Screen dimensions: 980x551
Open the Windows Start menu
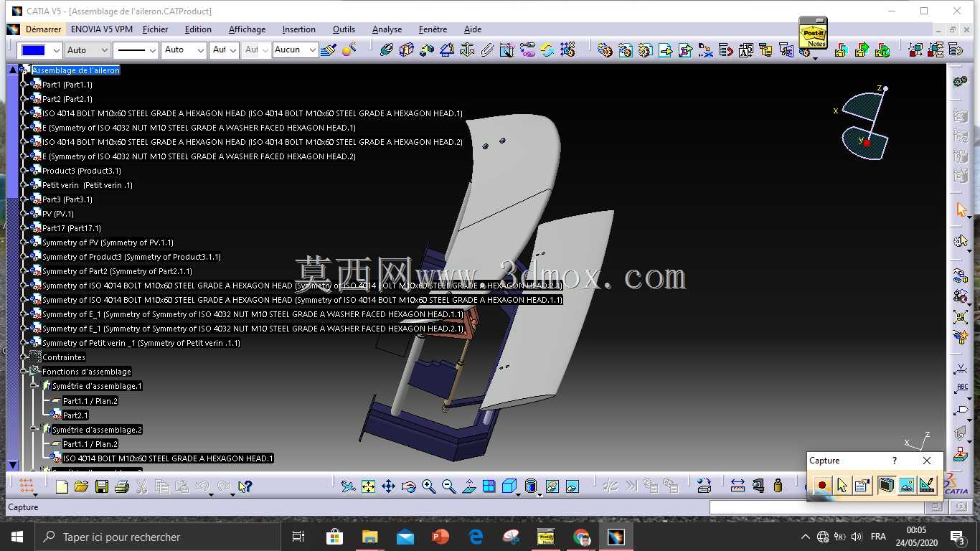pos(17,537)
